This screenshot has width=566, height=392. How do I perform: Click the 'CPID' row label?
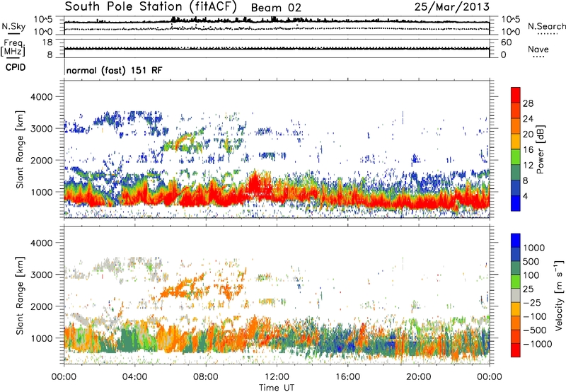point(15,67)
